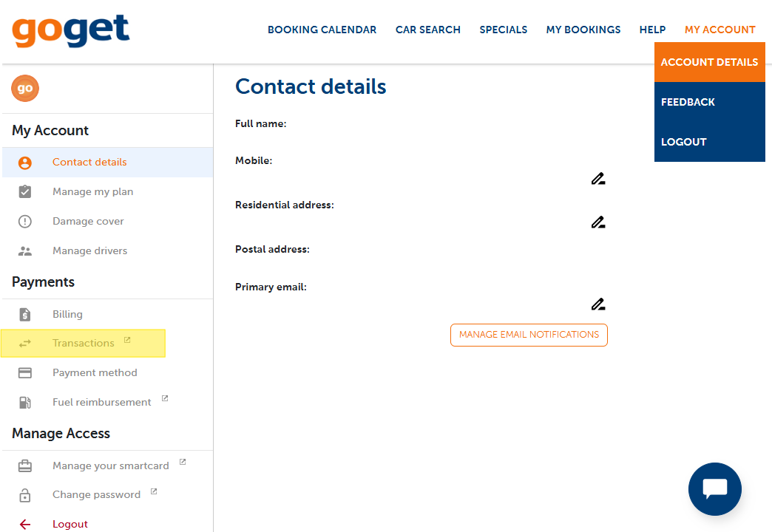
Task: Navigate to CAR SEARCH
Action: (427, 30)
